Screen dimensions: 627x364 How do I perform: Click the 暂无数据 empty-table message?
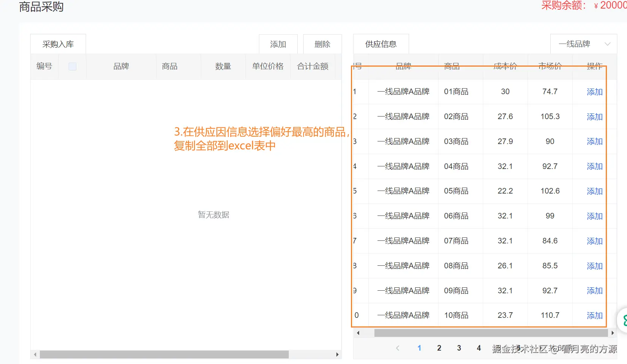click(x=213, y=215)
